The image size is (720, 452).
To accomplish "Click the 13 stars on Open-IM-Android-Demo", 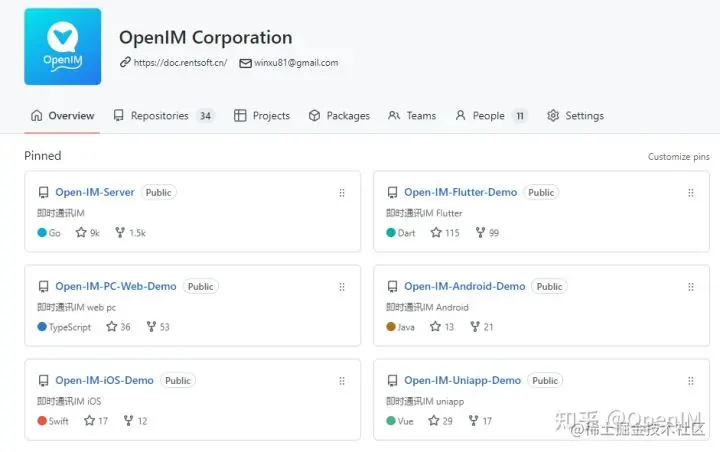I will coord(442,327).
